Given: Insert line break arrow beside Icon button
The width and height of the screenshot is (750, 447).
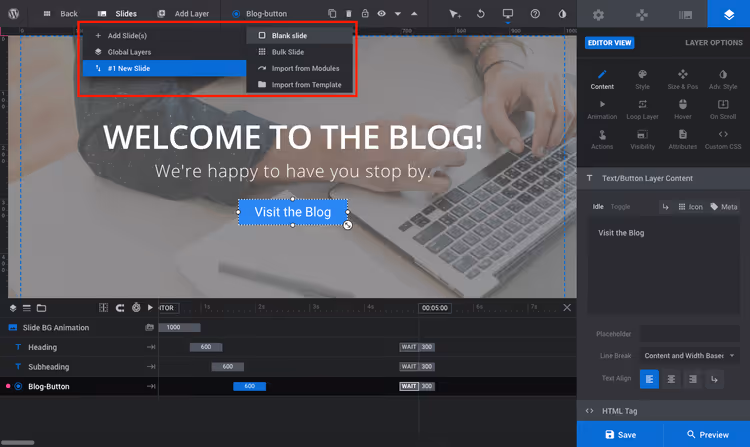Looking at the screenshot, I should click(665, 207).
